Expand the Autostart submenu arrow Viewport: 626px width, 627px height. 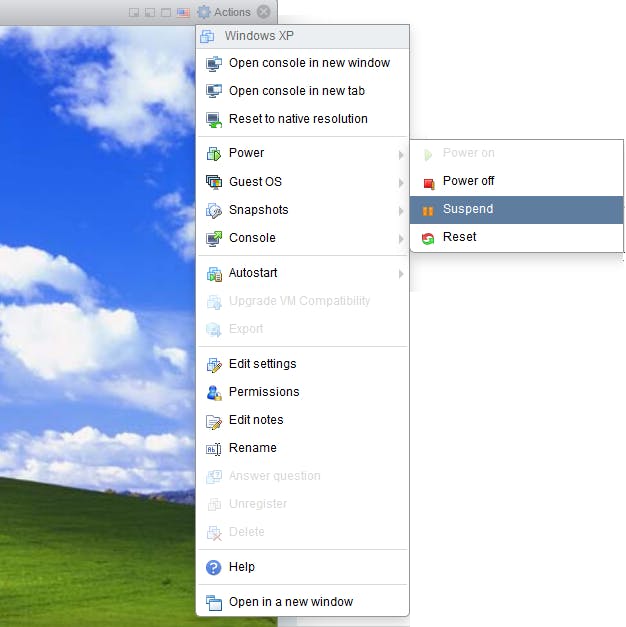tap(401, 274)
